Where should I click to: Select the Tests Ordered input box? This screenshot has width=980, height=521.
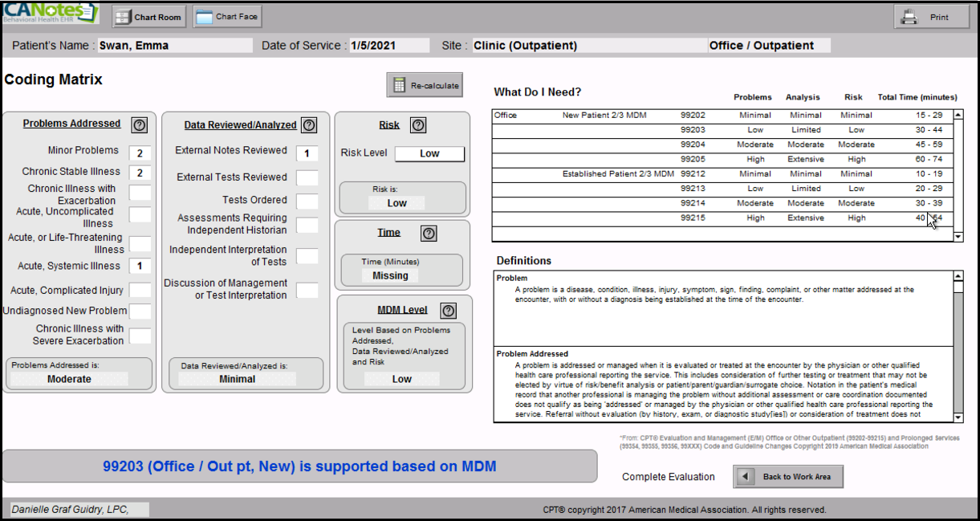pos(307,201)
